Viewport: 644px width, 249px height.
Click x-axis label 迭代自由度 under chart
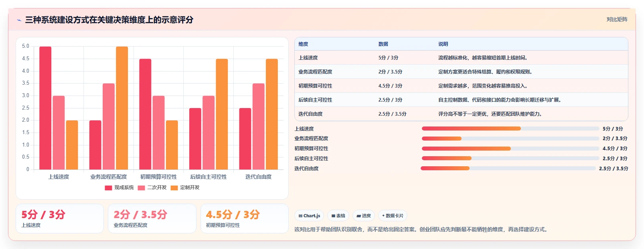click(x=259, y=177)
